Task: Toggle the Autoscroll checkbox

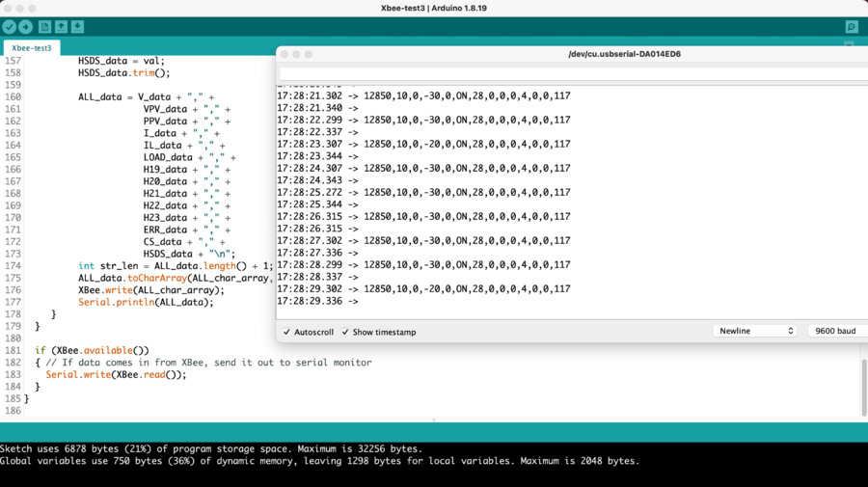Action: click(287, 332)
